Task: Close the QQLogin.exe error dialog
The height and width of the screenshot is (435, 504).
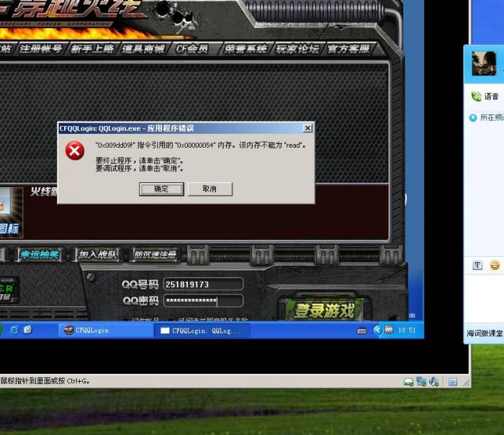Action: tap(307, 128)
